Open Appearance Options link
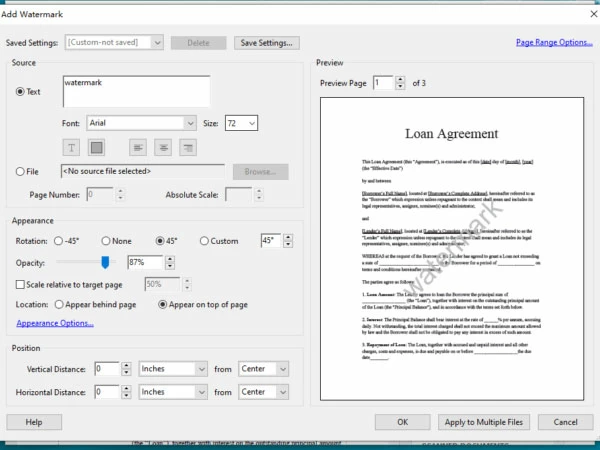This screenshot has height=450, width=600. coord(55,323)
